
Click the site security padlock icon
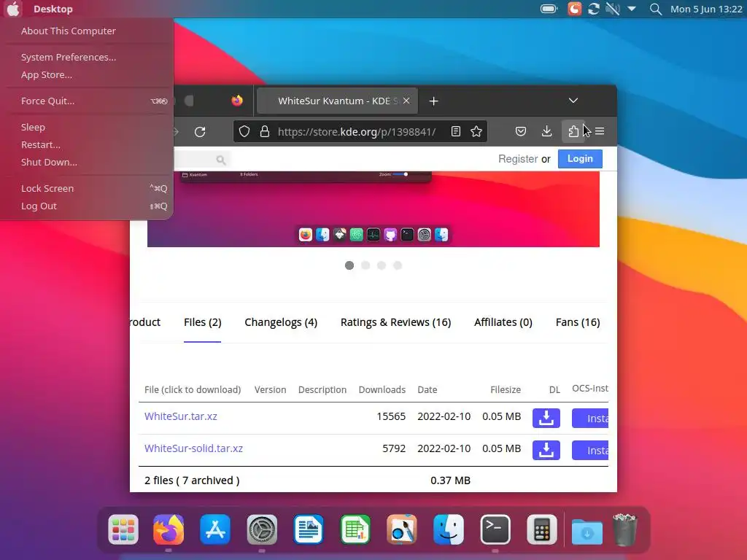tap(265, 131)
